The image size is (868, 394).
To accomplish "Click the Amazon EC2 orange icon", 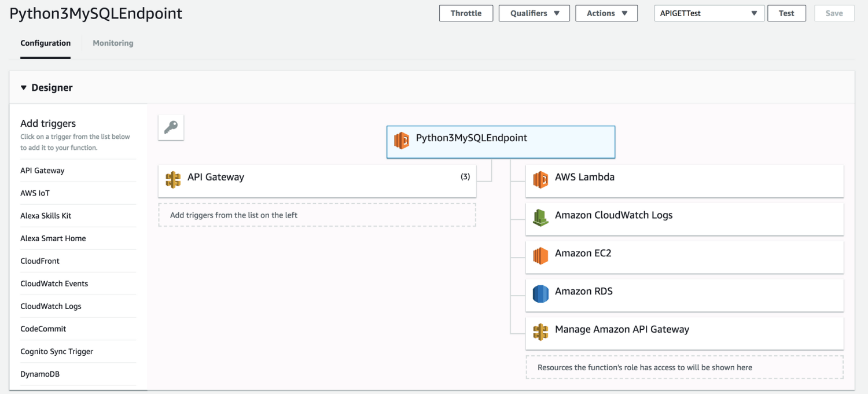I will [x=540, y=256].
